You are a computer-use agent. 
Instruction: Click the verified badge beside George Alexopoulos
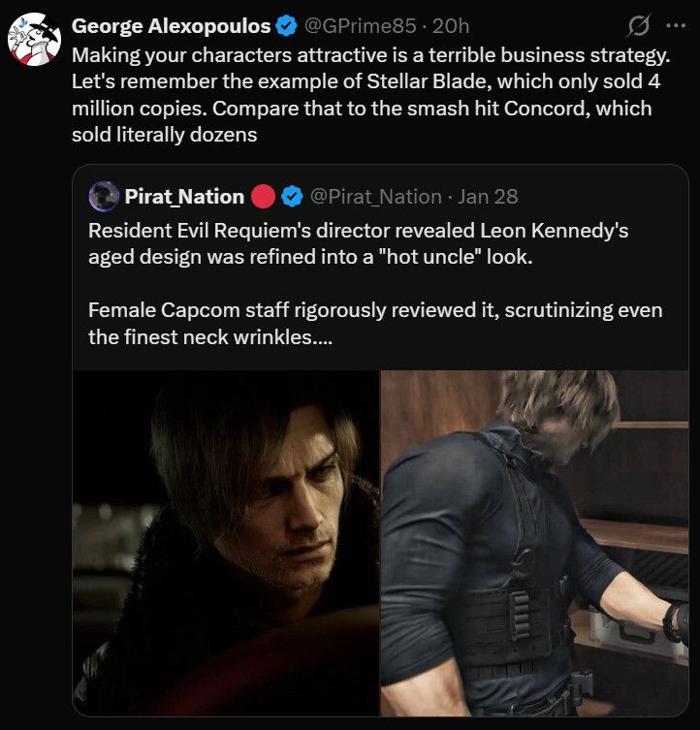coord(287,26)
